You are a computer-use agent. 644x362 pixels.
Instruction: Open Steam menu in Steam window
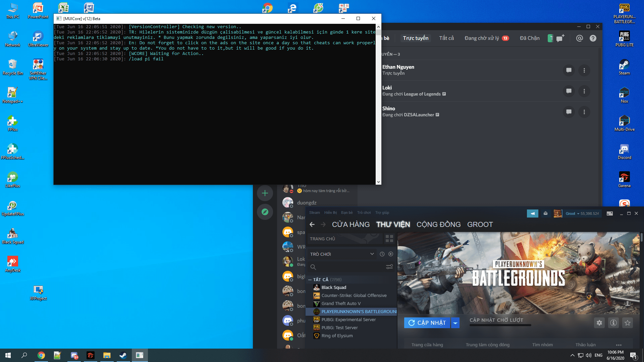[x=314, y=213]
